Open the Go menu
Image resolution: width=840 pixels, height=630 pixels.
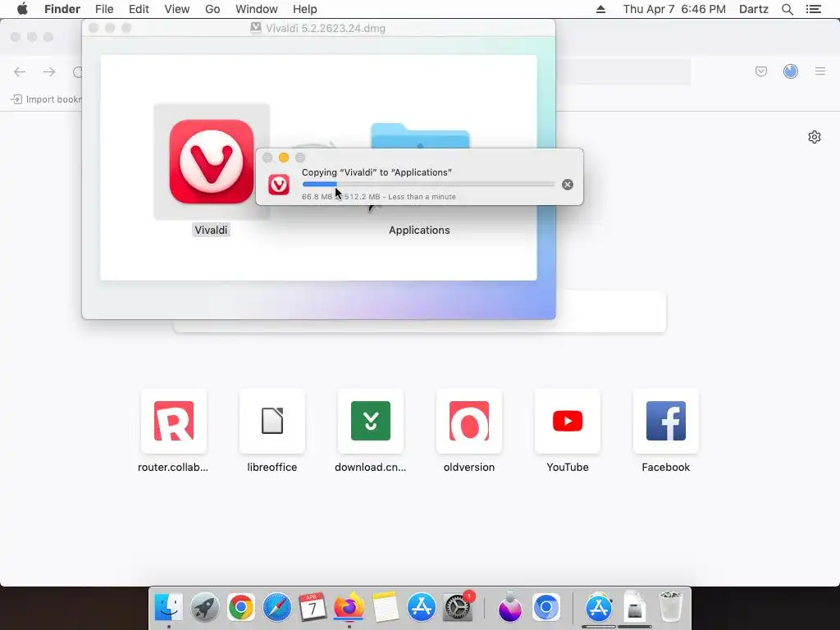point(212,9)
